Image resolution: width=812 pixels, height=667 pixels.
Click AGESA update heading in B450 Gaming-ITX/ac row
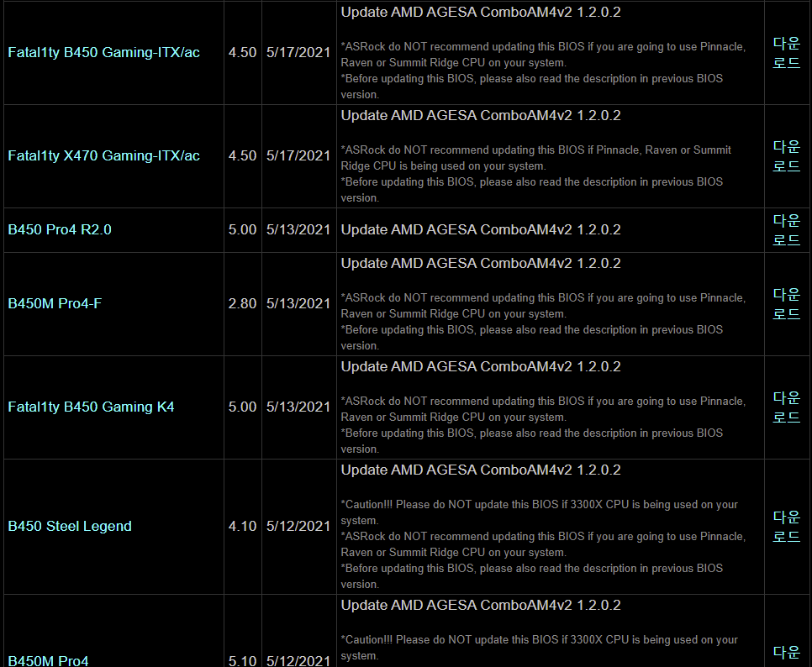click(481, 12)
